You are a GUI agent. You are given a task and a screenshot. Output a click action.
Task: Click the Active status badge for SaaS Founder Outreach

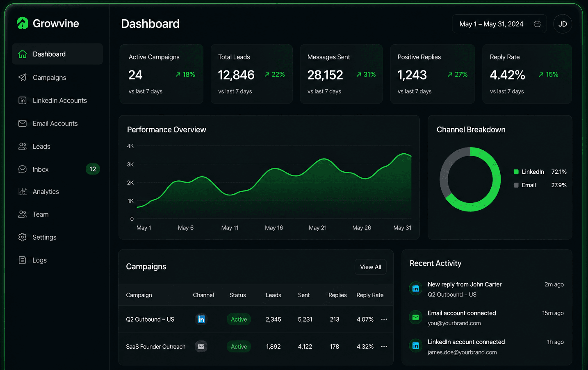239,347
